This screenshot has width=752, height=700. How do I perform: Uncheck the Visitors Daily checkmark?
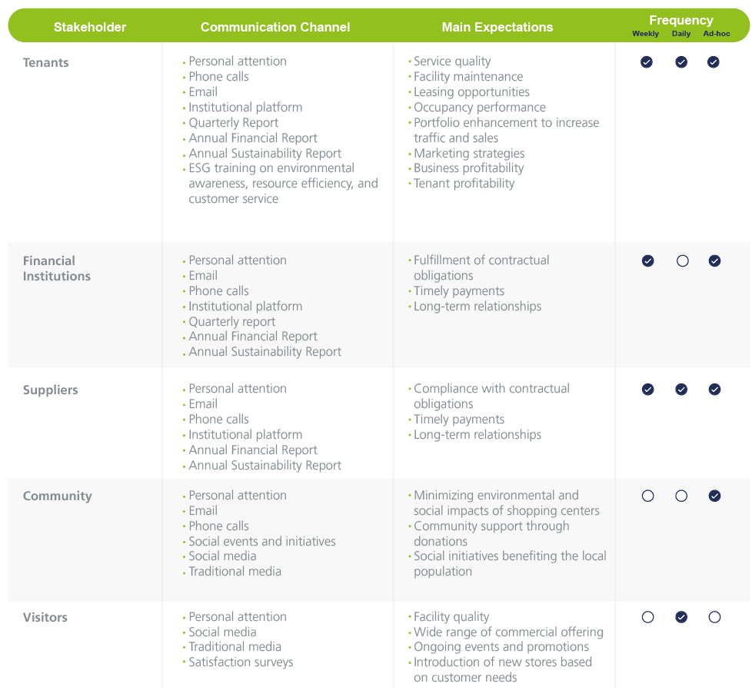(681, 617)
